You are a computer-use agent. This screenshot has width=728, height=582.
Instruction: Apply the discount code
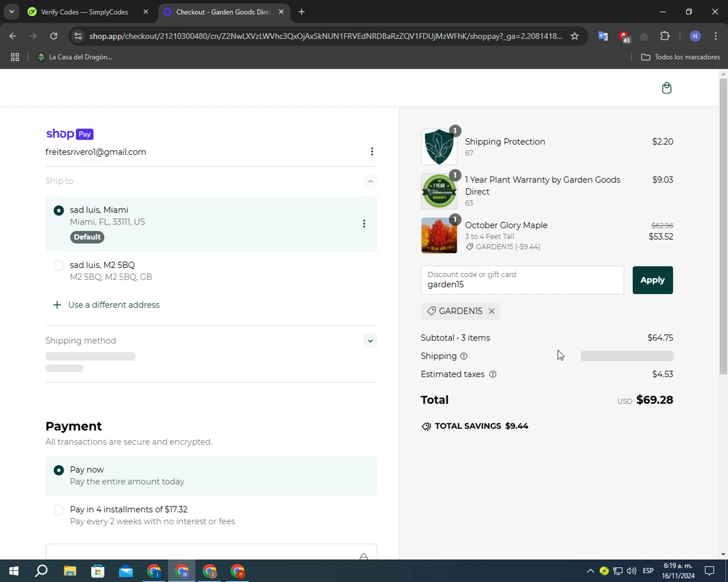coord(652,280)
